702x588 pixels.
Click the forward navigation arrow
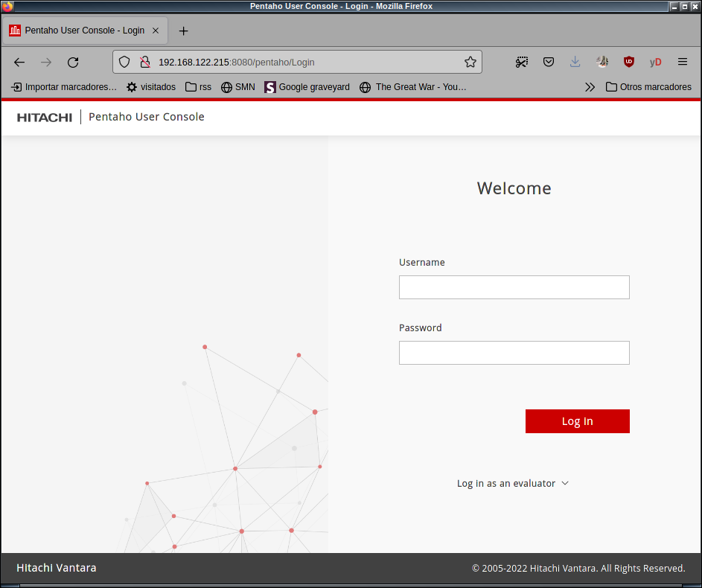pos(46,63)
